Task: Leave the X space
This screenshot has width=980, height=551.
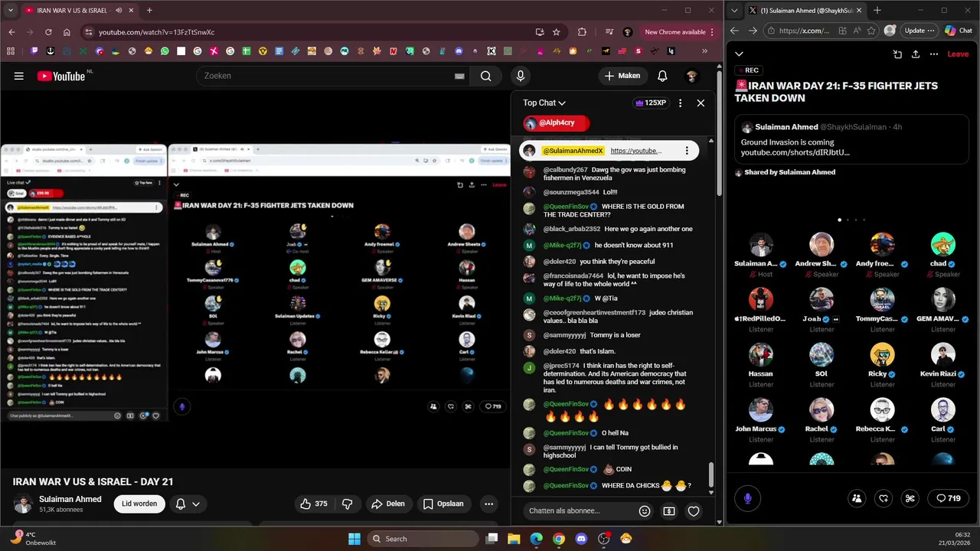Action: point(958,54)
